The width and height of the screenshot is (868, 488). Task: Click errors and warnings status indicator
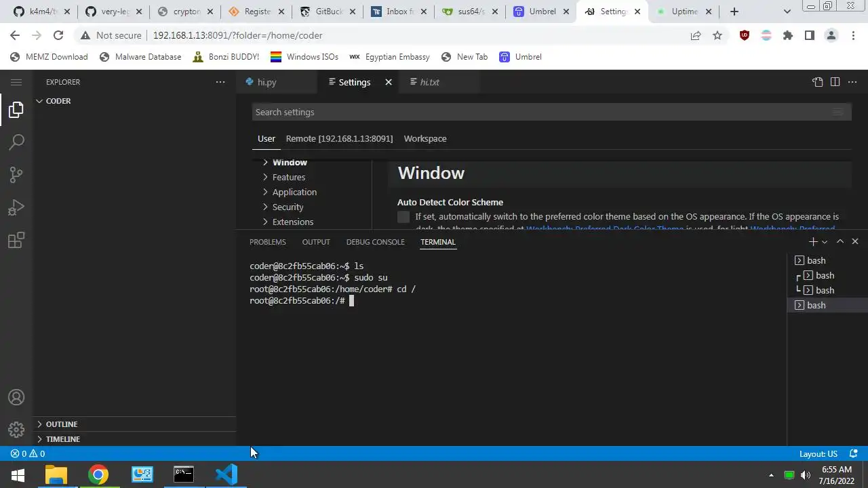pos(28,453)
